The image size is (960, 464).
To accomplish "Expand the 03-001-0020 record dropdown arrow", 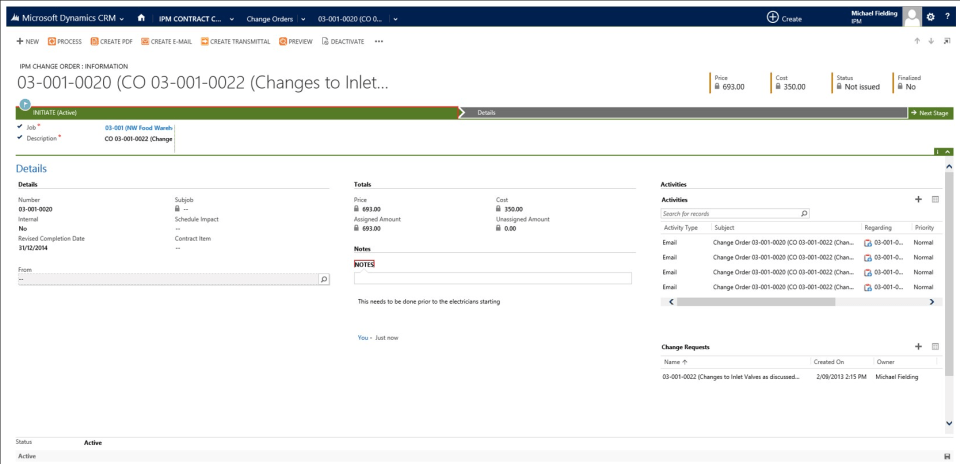I will pyautogui.click(x=396, y=19).
